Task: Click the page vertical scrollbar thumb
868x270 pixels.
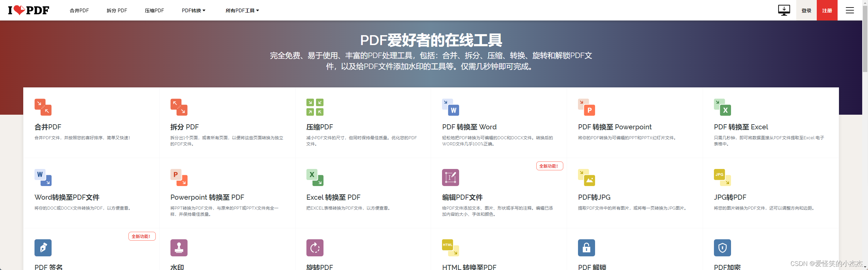Action: pyautogui.click(x=865, y=39)
